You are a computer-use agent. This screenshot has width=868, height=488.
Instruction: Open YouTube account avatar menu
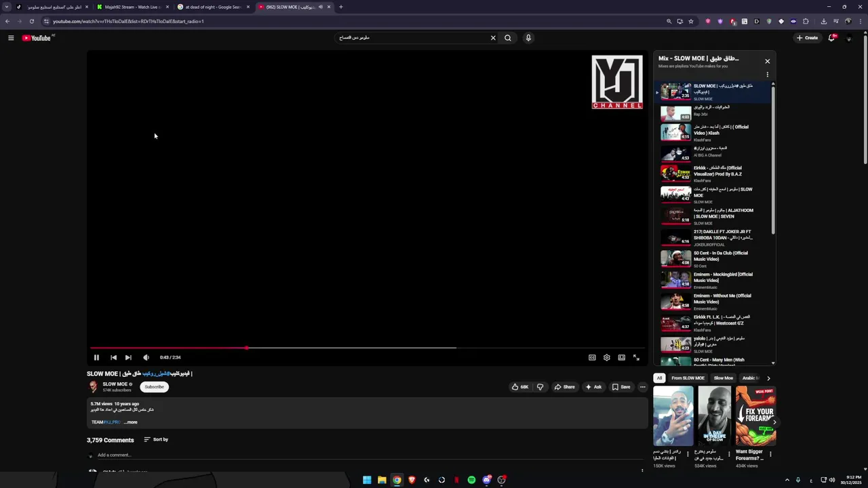pos(849,38)
